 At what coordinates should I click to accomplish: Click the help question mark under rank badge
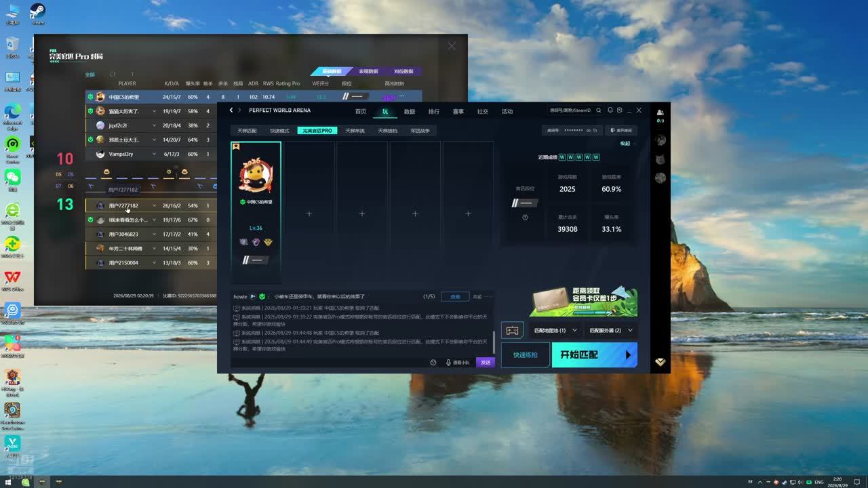(525, 218)
